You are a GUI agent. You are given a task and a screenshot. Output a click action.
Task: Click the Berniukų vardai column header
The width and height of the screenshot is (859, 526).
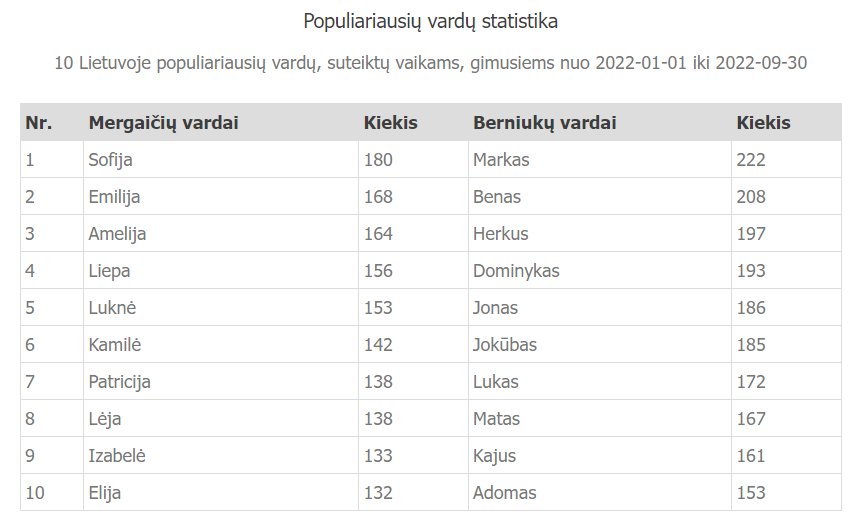[x=545, y=123]
